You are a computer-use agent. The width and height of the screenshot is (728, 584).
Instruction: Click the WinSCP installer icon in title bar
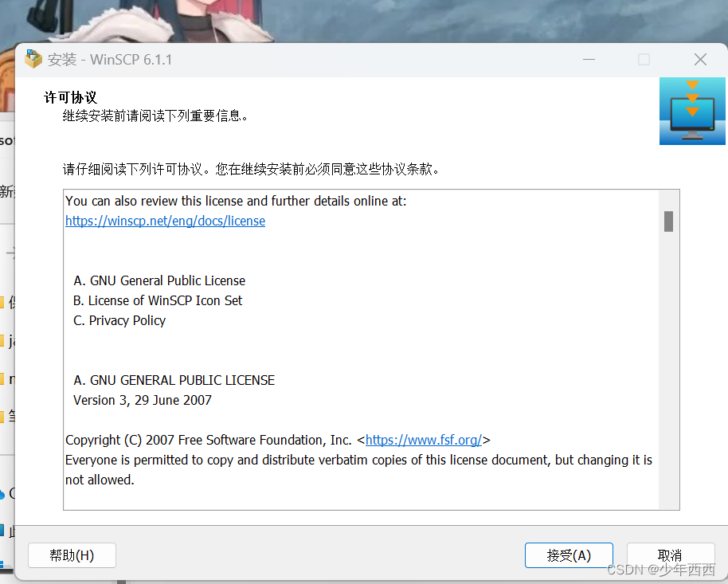click(x=33, y=59)
